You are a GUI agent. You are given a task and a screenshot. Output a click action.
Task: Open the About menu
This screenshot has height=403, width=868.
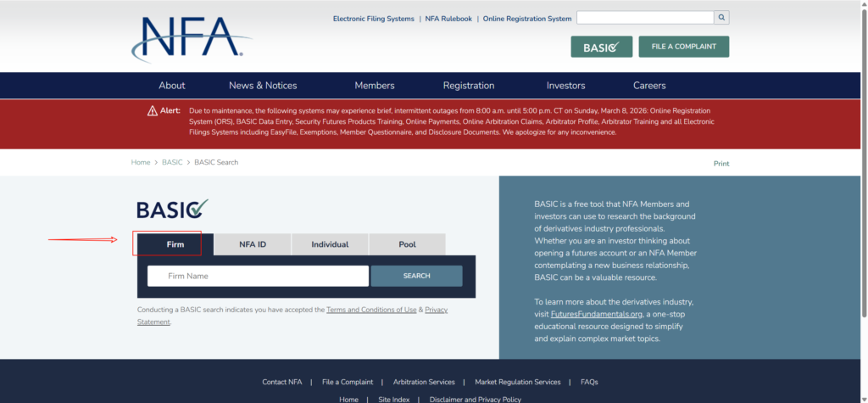(x=172, y=86)
